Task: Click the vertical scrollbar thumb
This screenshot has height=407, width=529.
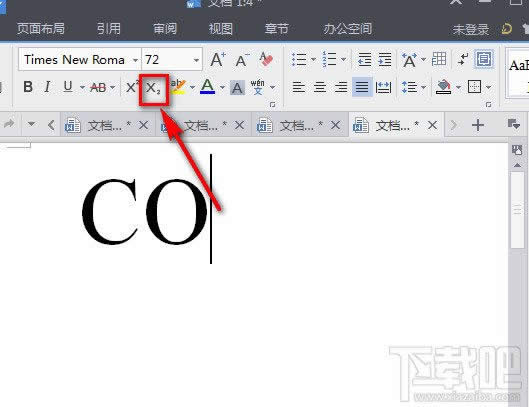Action: pos(517,210)
